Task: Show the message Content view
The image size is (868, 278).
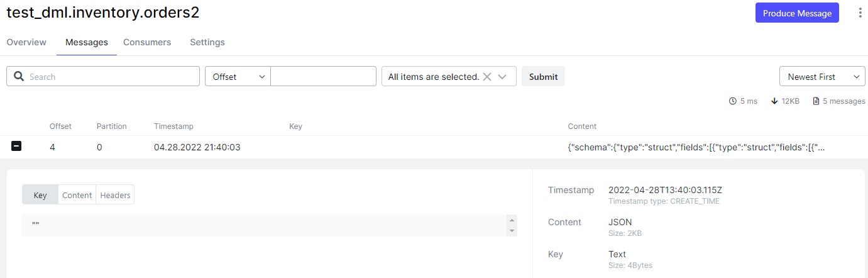Action: point(77,195)
